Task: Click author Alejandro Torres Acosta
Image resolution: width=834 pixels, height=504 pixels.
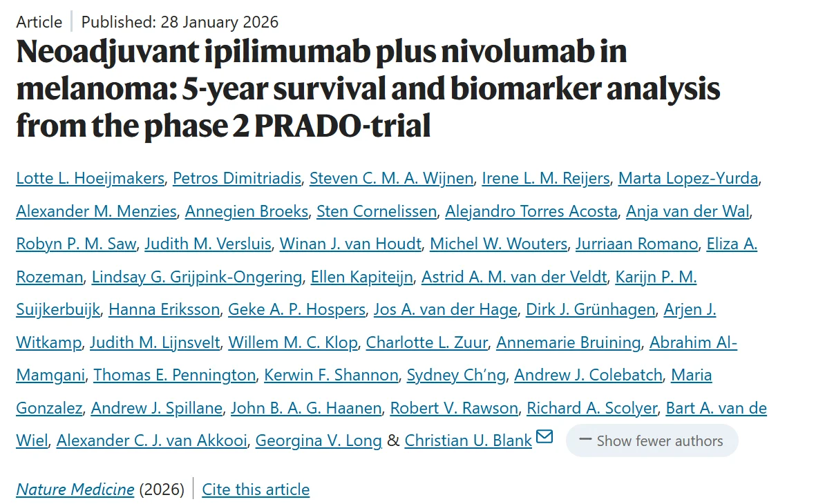Action: 531,211
